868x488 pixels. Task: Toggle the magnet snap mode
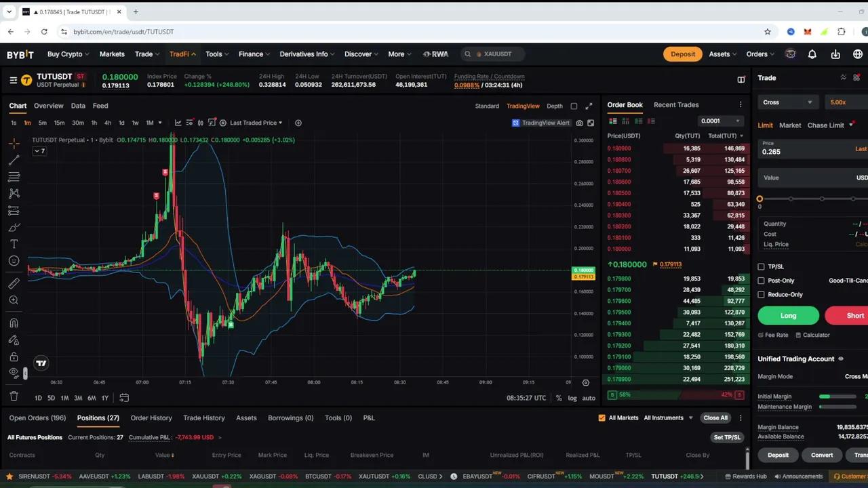pyautogui.click(x=14, y=323)
